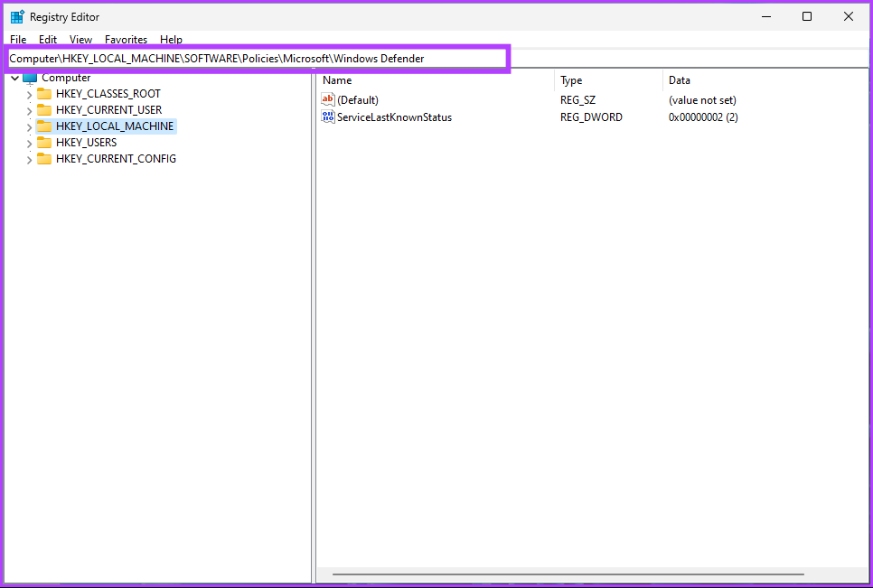This screenshot has width=873, height=588.
Task: Open the Favorites menu
Action: (126, 40)
